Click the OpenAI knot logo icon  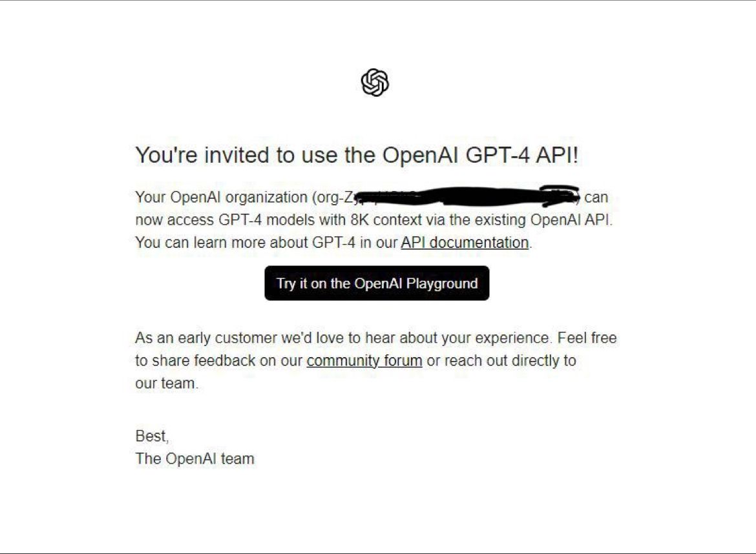(x=375, y=83)
